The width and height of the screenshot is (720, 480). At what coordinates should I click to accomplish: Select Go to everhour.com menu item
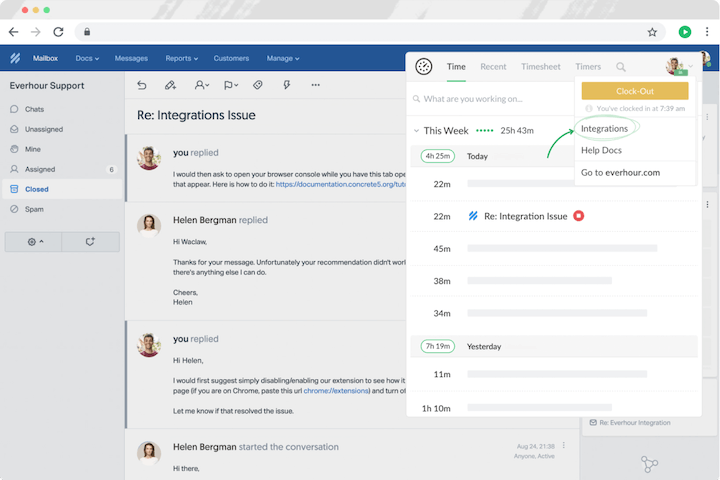point(620,173)
